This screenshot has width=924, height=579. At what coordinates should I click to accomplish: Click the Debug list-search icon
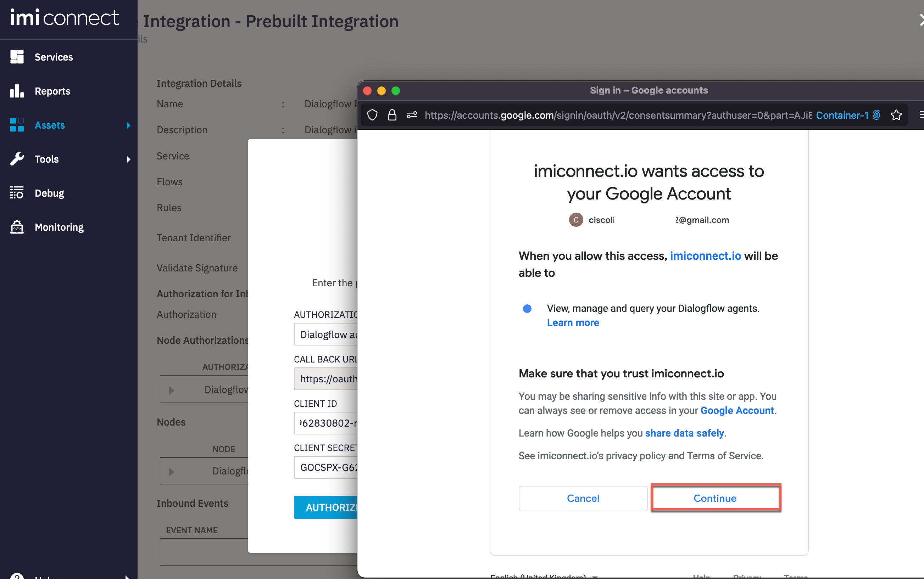tap(17, 193)
